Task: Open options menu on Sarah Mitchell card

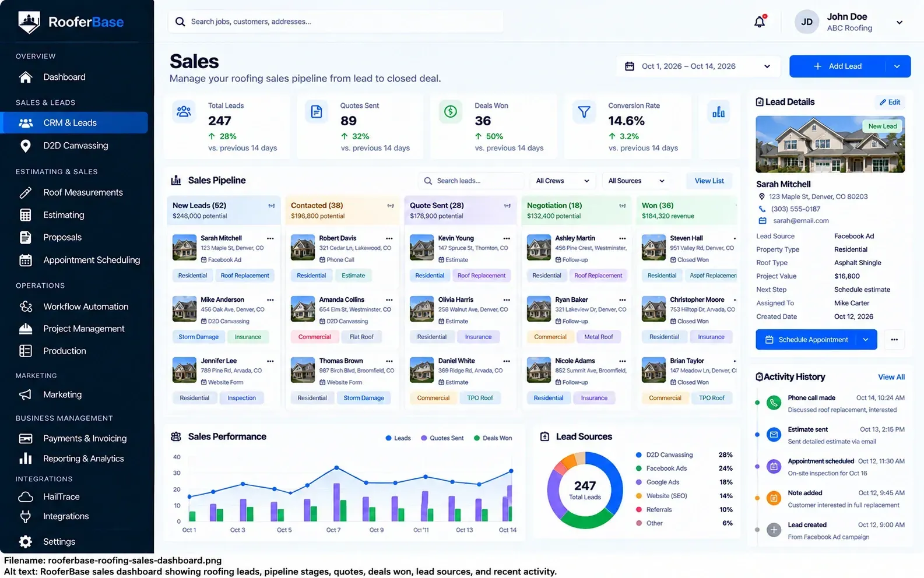Action: [270, 238]
